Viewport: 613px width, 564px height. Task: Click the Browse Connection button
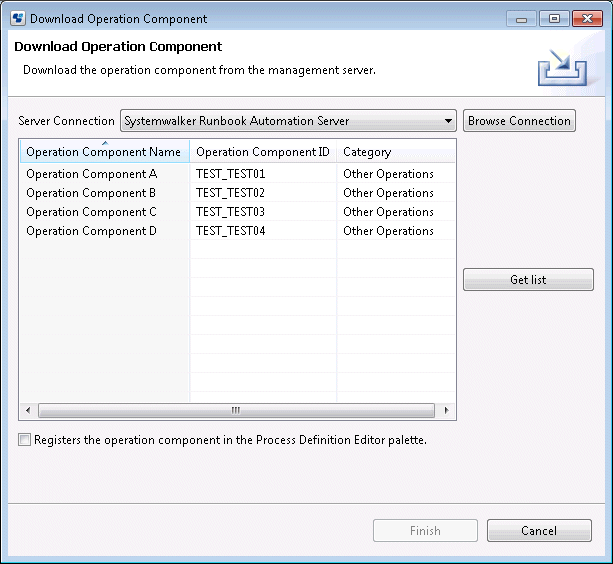[x=519, y=121]
